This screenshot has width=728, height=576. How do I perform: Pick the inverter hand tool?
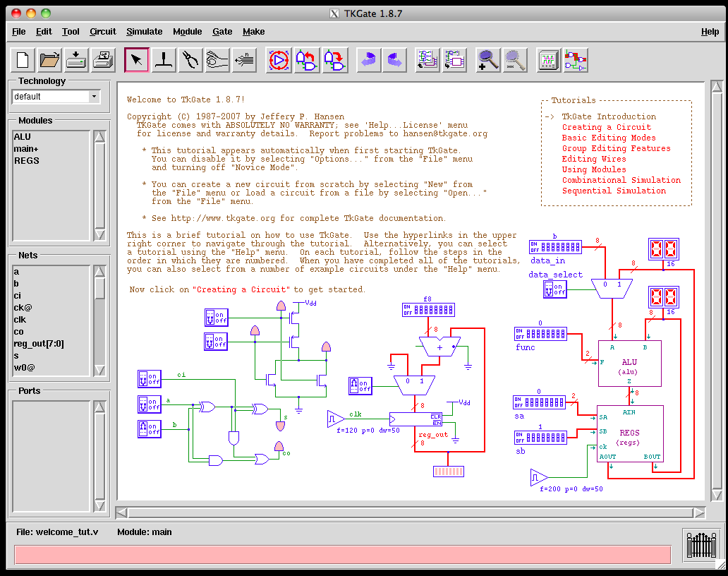coord(217,61)
